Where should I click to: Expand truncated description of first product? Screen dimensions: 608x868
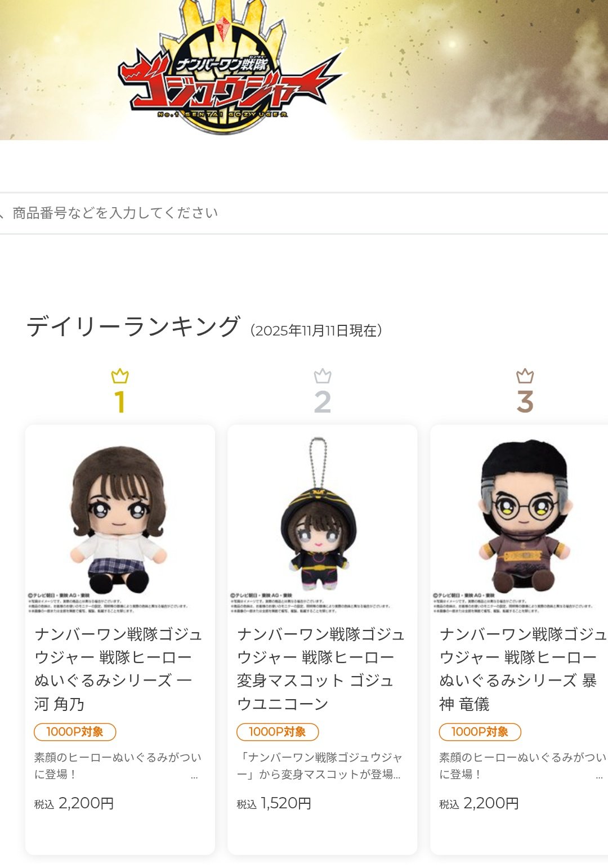(x=194, y=777)
